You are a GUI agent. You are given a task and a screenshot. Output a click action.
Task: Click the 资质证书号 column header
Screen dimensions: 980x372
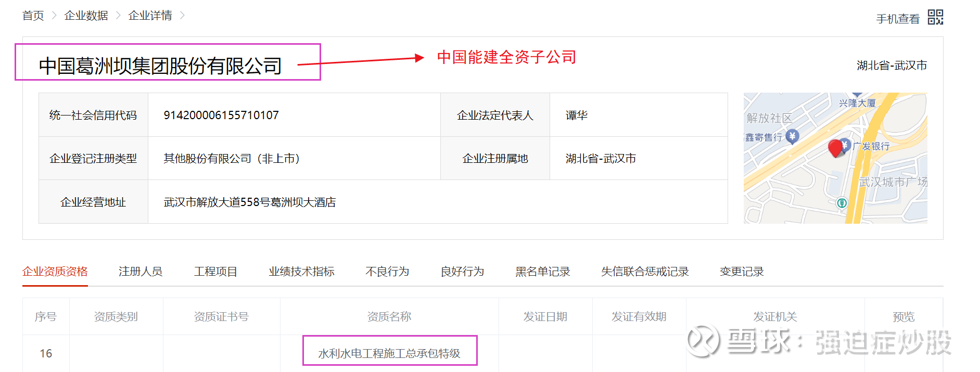tap(222, 316)
